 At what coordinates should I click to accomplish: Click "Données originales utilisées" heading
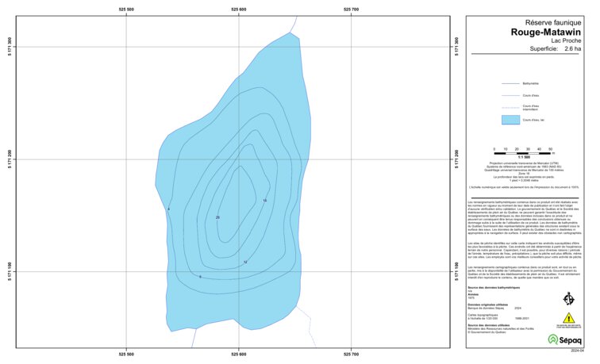[x=487, y=305]
